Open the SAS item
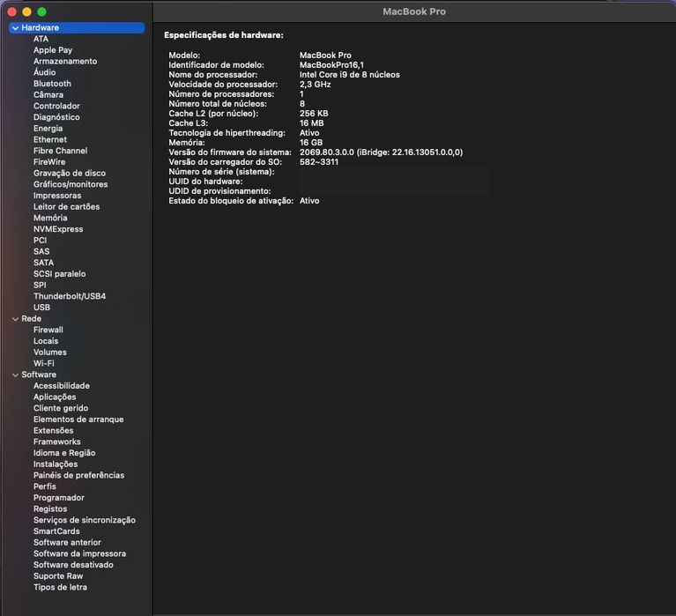 click(41, 252)
